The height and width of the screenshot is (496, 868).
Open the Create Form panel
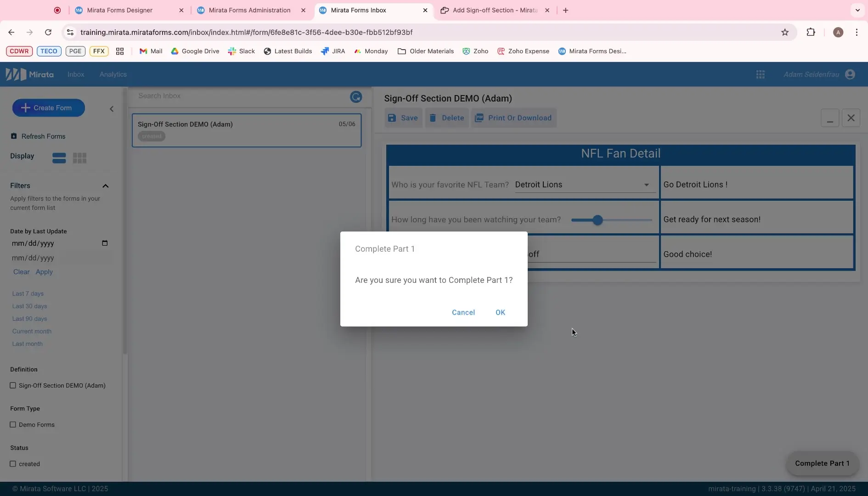point(48,107)
